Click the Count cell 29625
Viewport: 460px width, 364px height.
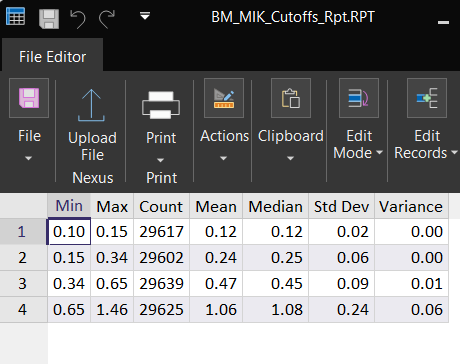[161, 310]
